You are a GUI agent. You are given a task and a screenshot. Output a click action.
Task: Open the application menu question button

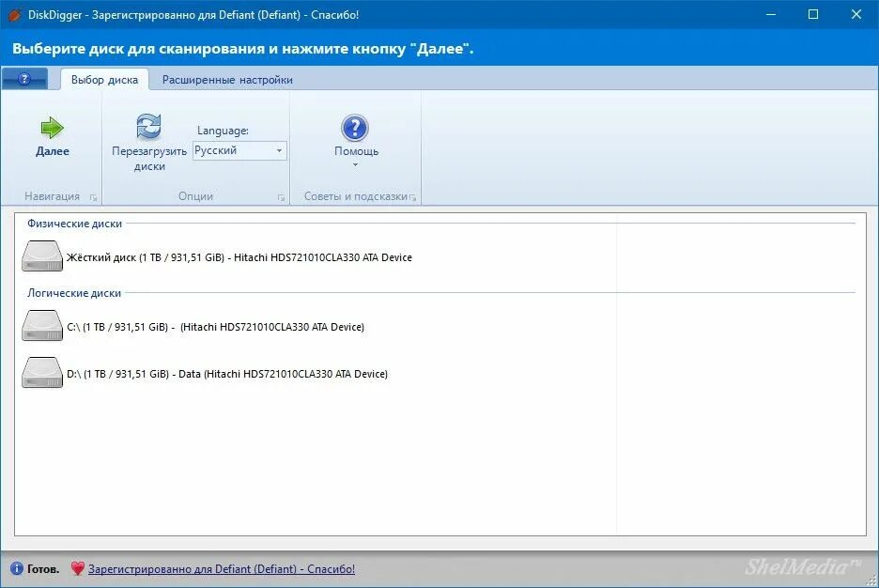24,79
